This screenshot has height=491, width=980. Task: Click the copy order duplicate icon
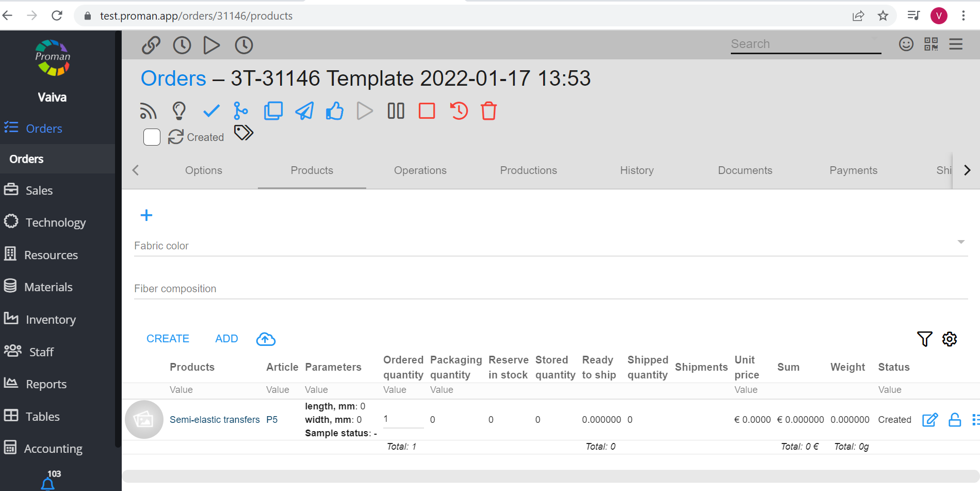pyautogui.click(x=273, y=111)
